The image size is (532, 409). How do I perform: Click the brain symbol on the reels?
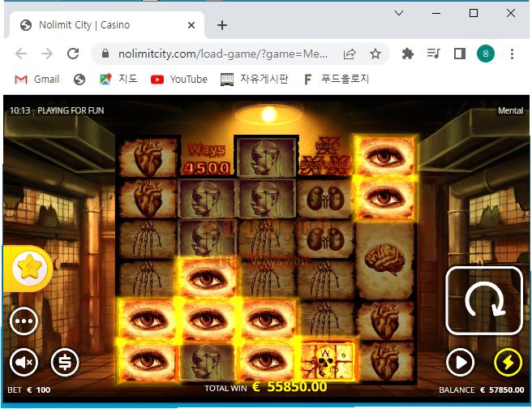point(385,260)
